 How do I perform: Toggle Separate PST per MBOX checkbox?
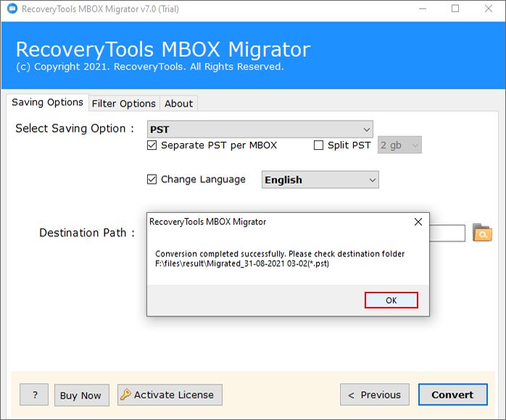click(x=152, y=145)
